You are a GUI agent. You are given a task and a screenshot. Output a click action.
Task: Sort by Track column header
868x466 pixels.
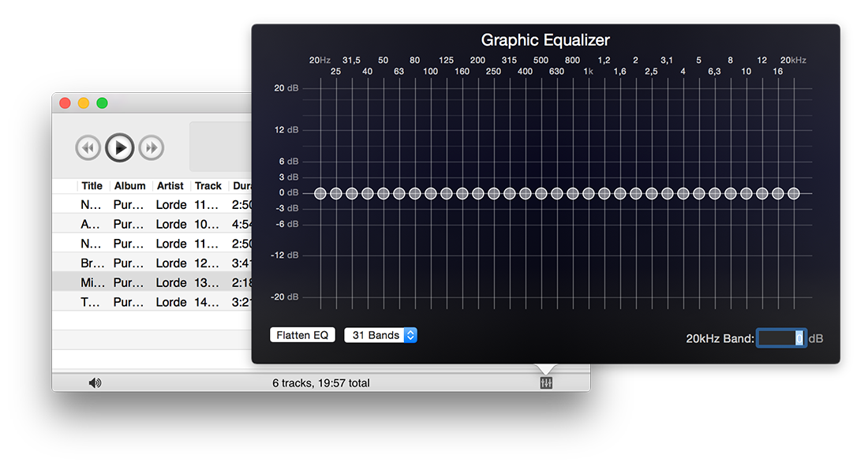pos(208,186)
